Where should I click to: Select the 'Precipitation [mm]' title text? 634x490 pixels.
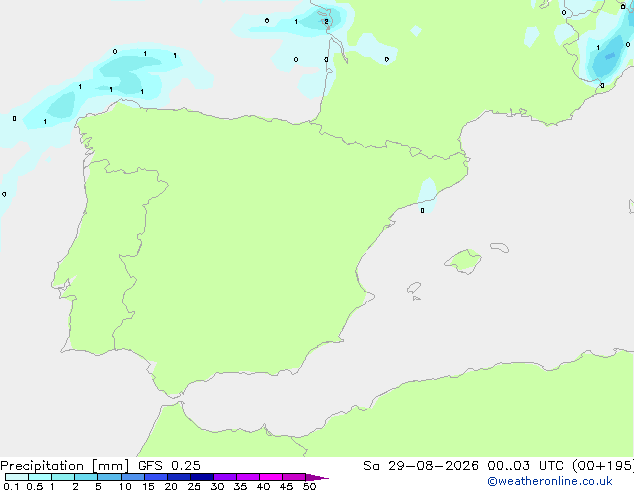click(x=65, y=466)
